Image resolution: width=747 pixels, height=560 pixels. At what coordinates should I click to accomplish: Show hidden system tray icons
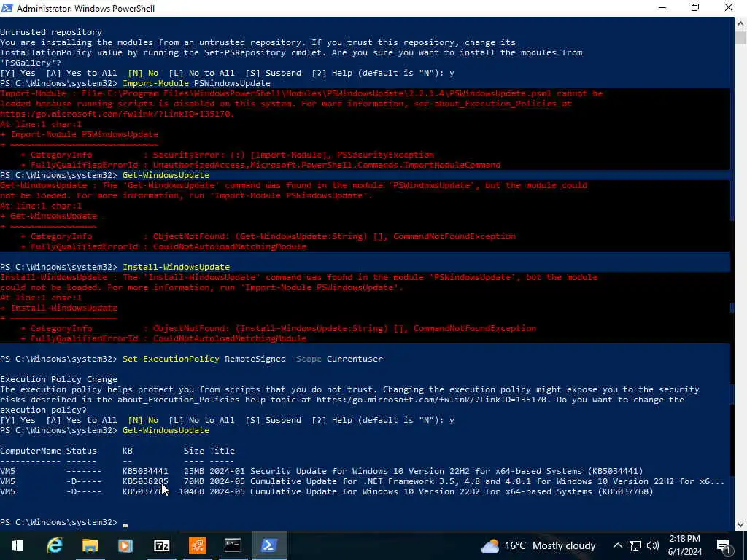point(617,545)
